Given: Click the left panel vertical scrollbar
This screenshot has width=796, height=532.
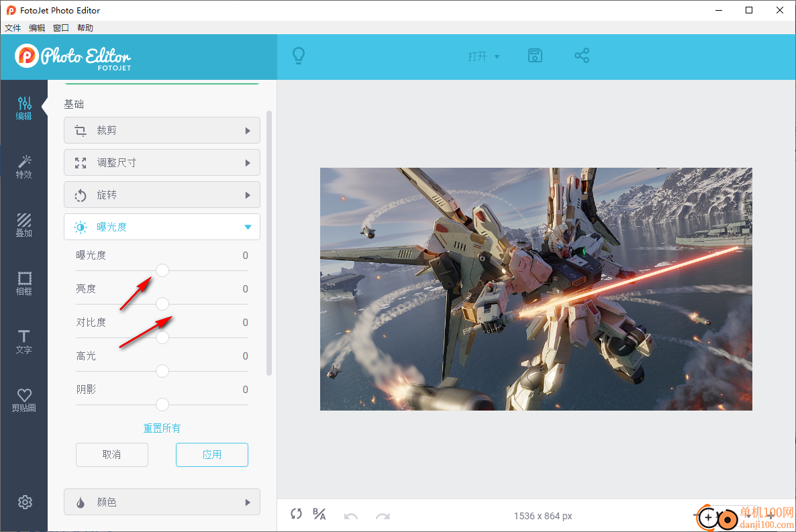Looking at the screenshot, I should [269, 243].
